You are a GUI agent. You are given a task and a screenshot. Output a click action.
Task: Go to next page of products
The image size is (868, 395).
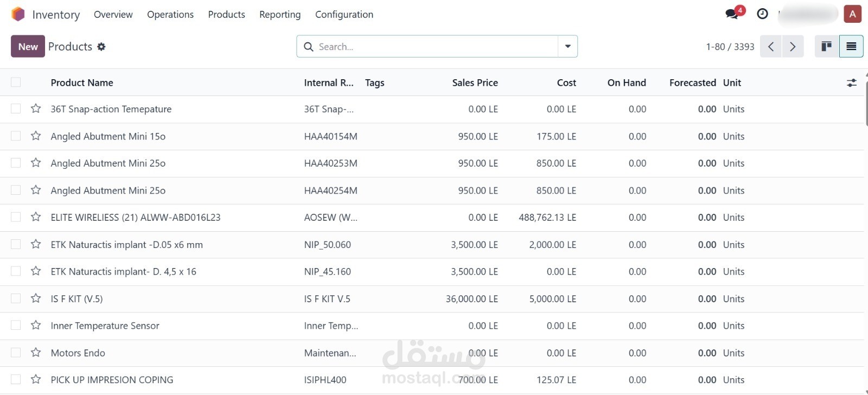click(793, 47)
